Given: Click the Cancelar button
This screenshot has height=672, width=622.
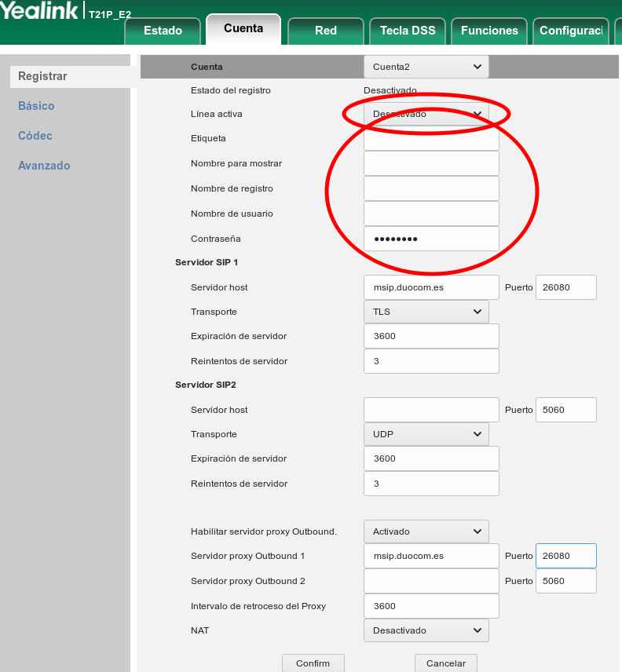Looking at the screenshot, I should [445, 663].
